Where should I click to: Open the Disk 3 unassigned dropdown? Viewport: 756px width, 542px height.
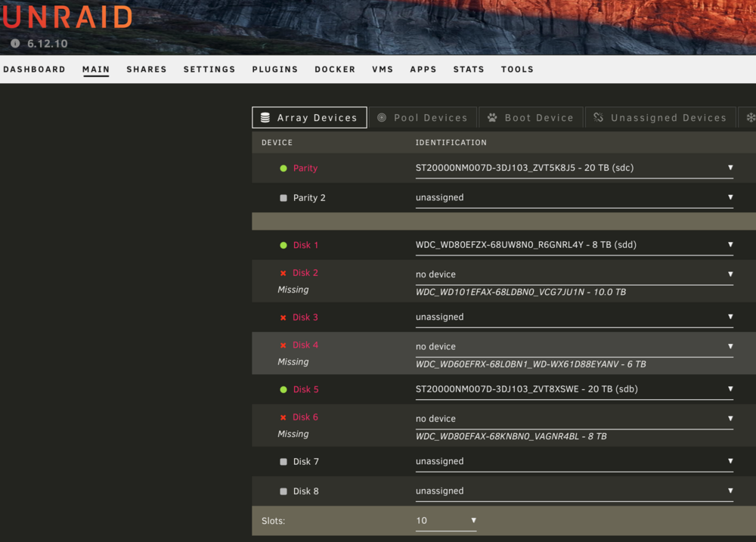575,317
